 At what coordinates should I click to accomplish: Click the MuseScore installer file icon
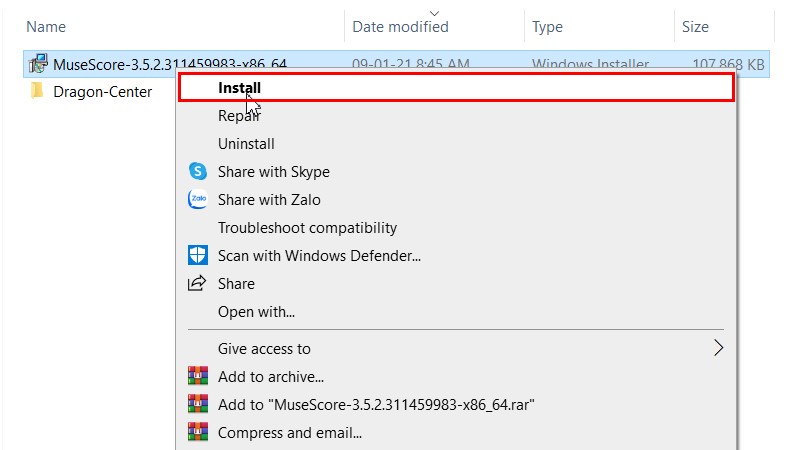pyautogui.click(x=38, y=64)
